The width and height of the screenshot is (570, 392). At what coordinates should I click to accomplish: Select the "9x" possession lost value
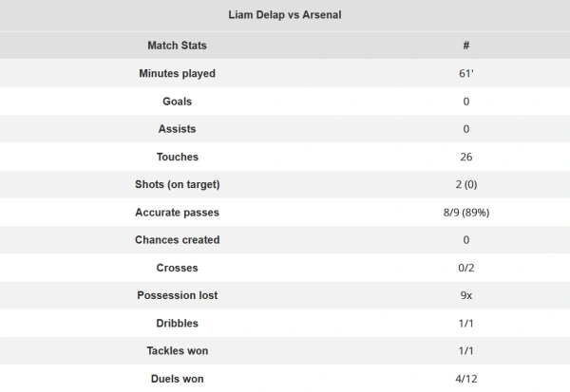tap(465, 295)
